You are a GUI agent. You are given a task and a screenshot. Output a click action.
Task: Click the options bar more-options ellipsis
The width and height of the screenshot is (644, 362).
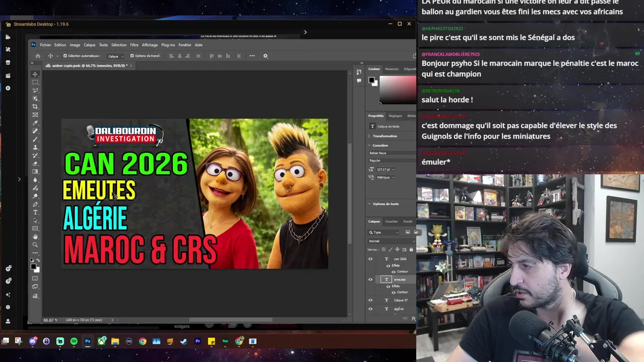252,56
